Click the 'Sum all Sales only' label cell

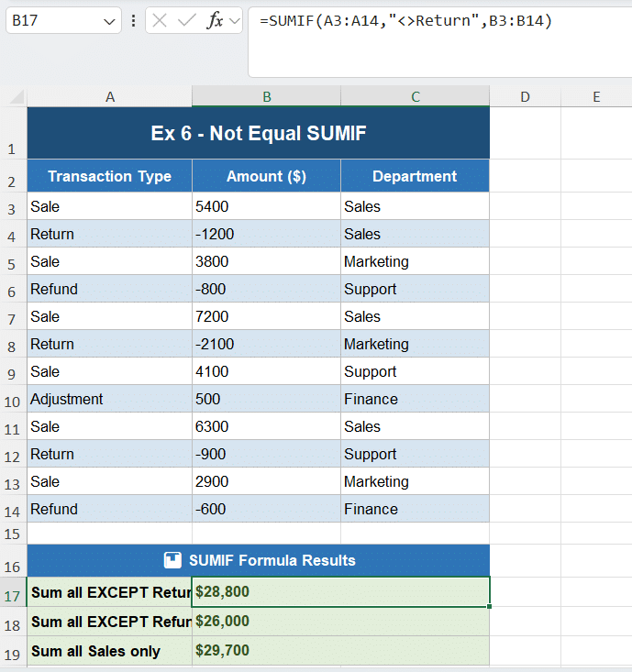click(x=110, y=651)
